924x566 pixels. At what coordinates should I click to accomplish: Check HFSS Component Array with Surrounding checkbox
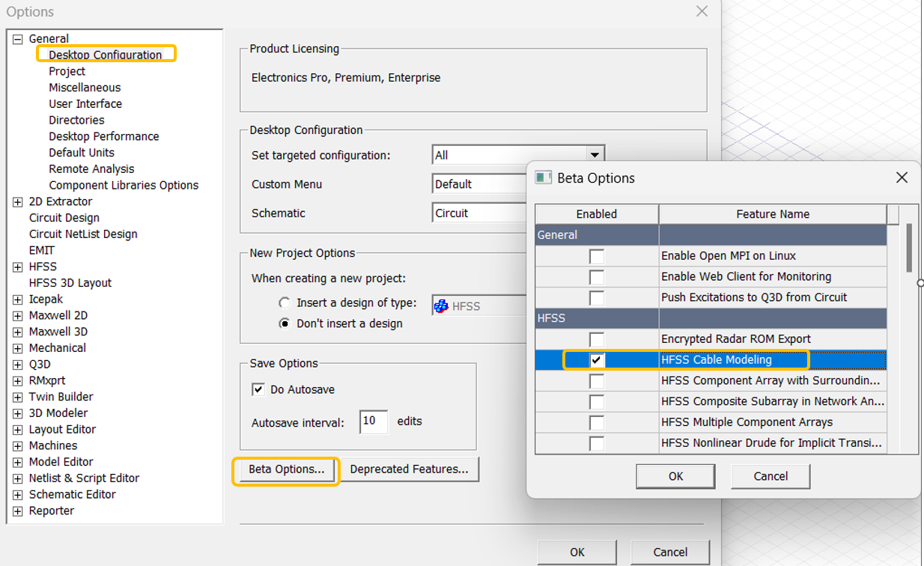coord(596,381)
